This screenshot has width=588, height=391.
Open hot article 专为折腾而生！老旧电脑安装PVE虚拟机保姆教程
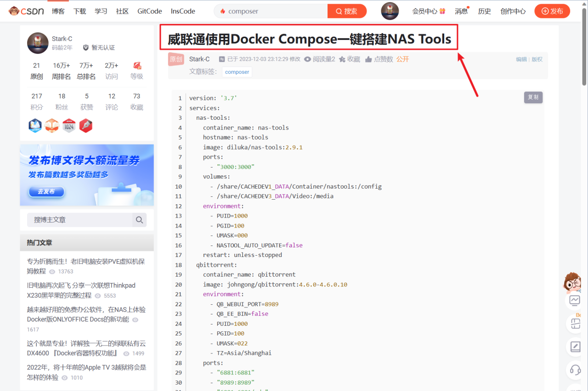(86, 266)
